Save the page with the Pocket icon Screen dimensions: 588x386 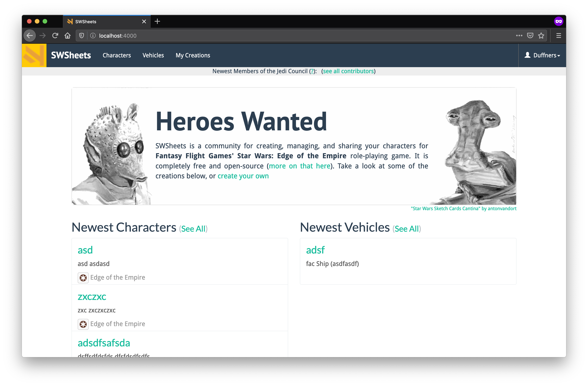tap(530, 35)
